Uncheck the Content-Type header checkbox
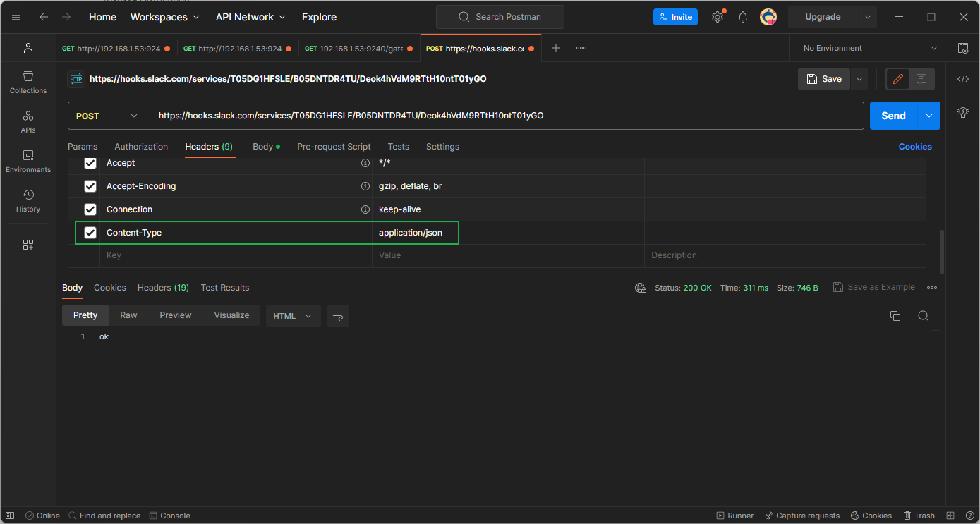 (90, 233)
